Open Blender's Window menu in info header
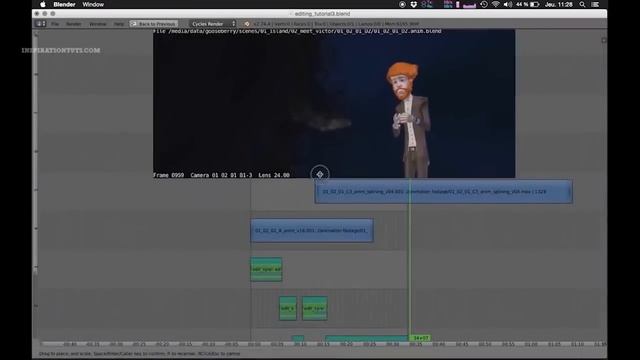 point(98,24)
